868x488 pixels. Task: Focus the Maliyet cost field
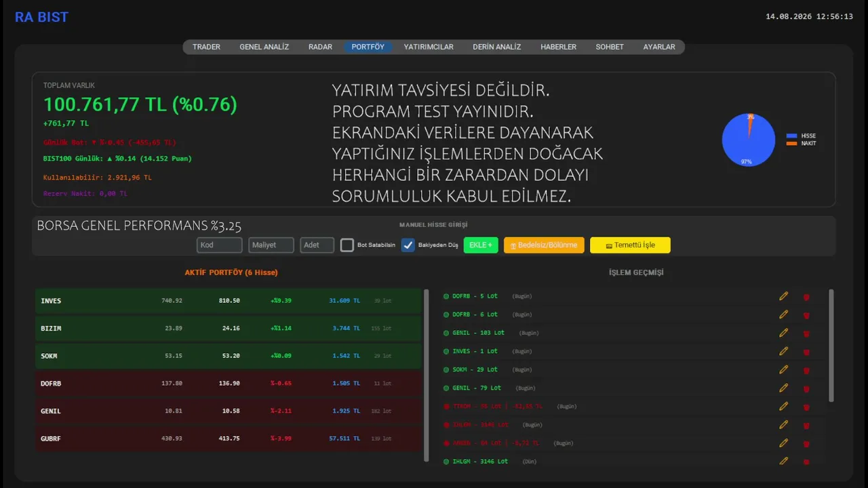[x=271, y=245]
